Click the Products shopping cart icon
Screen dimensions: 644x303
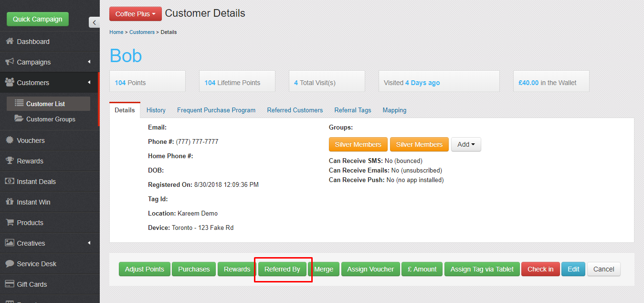tap(9, 223)
